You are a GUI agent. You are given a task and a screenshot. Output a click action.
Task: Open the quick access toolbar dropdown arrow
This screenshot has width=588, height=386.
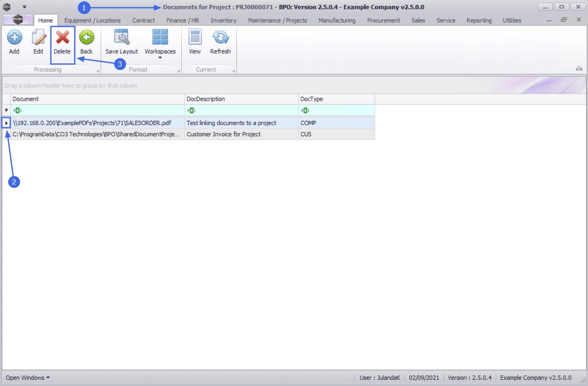24,7
